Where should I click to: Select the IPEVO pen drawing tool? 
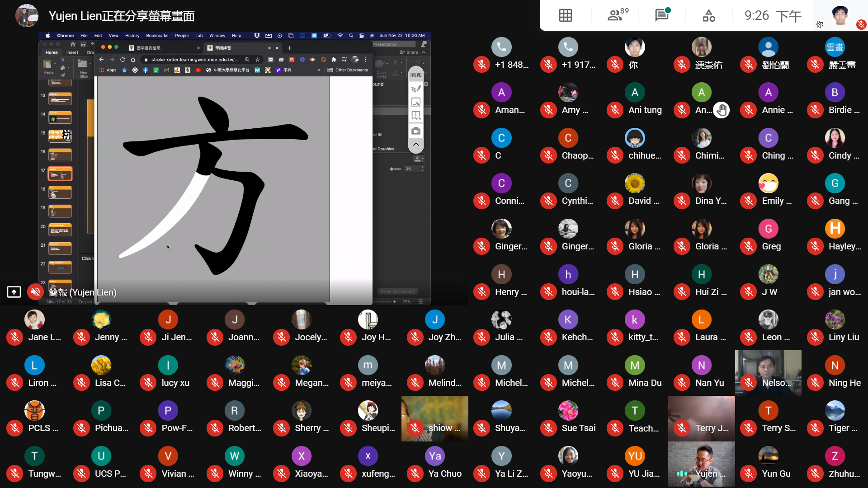pyautogui.click(x=416, y=89)
